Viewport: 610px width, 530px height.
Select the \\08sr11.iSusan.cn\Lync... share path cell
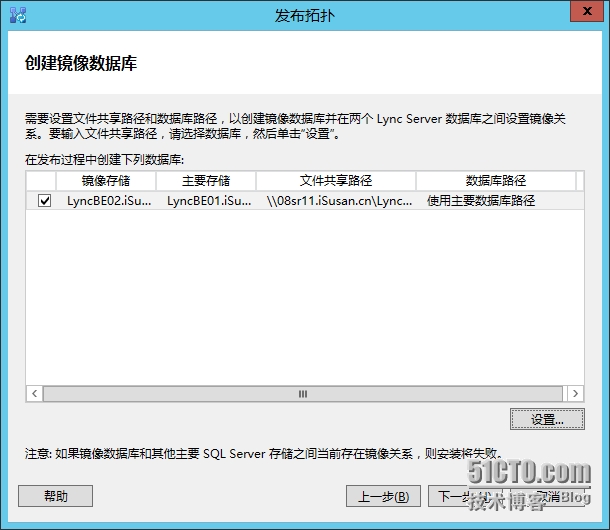click(339, 201)
